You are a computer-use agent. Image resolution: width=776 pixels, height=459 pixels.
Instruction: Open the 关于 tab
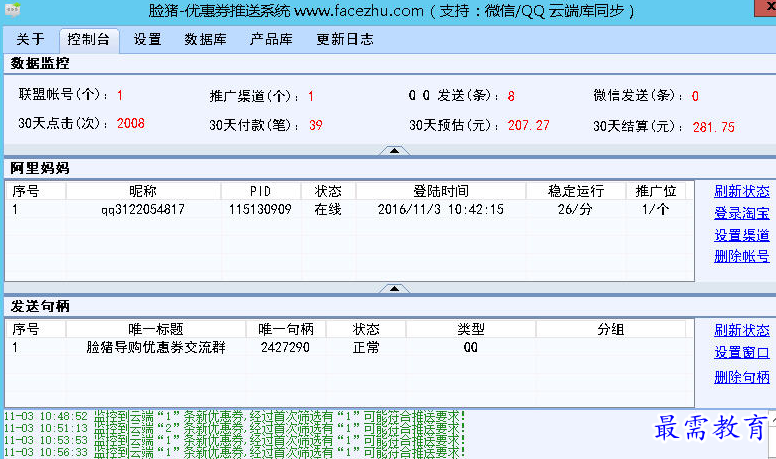click(x=31, y=40)
